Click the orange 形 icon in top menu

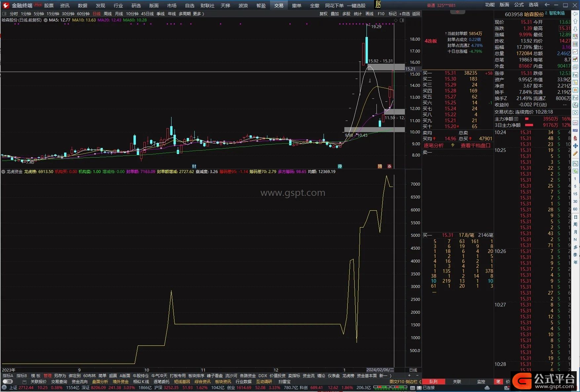point(378,5)
